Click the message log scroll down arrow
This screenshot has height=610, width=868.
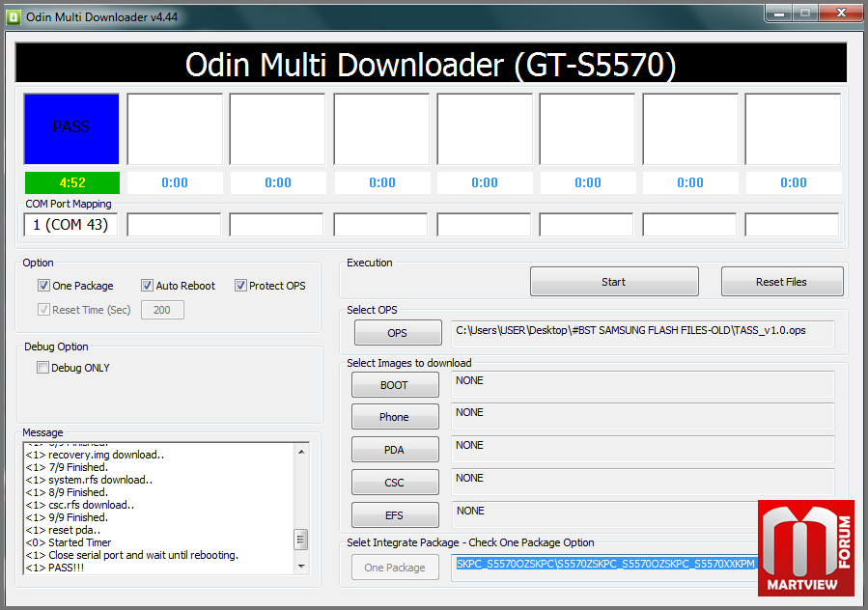[301, 566]
